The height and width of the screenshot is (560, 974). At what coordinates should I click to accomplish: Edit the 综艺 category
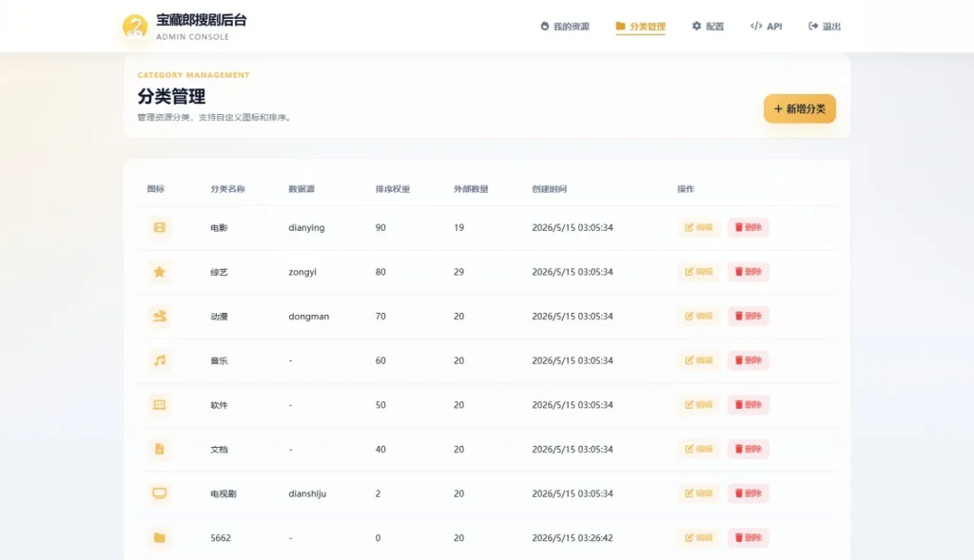[x=699, y=271]
